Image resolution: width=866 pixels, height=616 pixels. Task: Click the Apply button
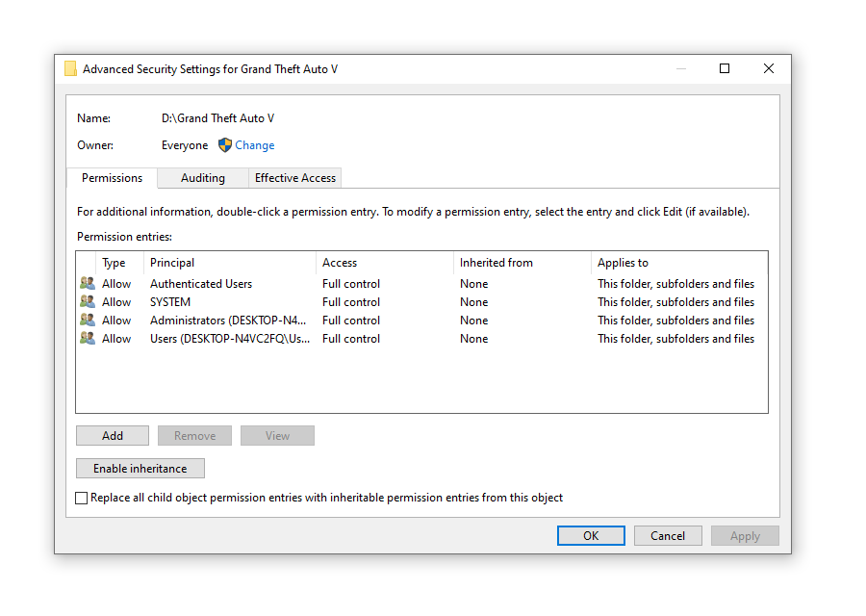745,535
